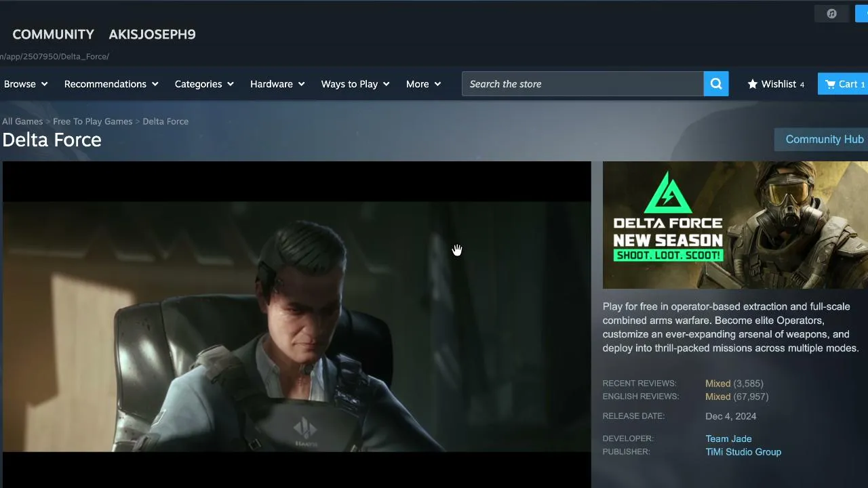Viewport: 868px width, 488px height.
Task: Click the game trailer video player
Action: coord(297,325)
